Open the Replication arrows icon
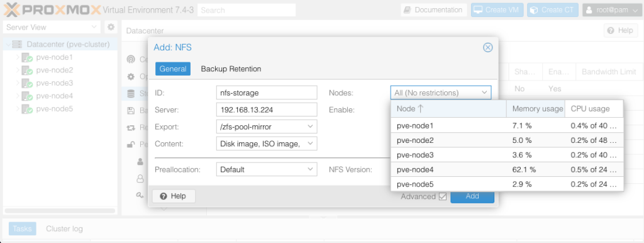Image resolution: width=644 pixels, height=243 pixels. pos(131,127)
